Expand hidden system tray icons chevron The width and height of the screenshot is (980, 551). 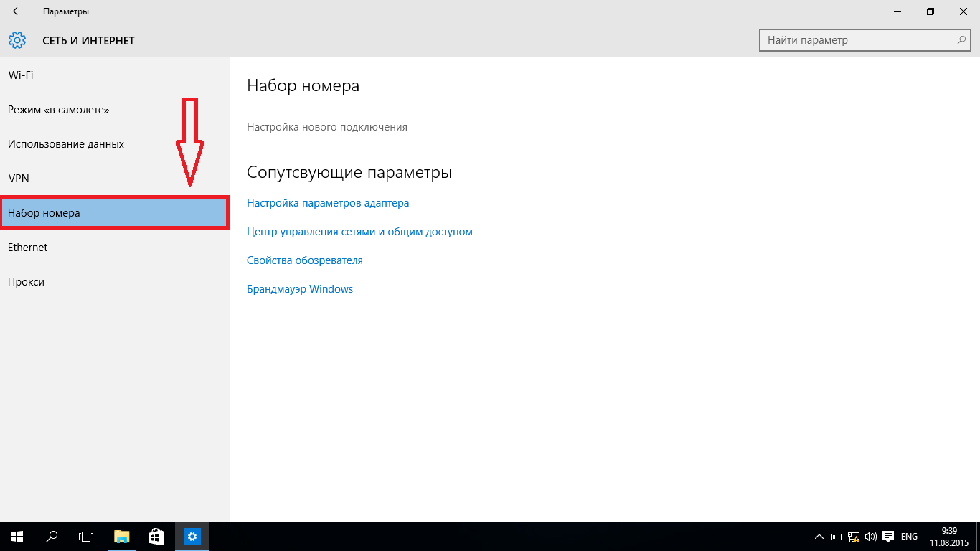[x=819, y=537]
